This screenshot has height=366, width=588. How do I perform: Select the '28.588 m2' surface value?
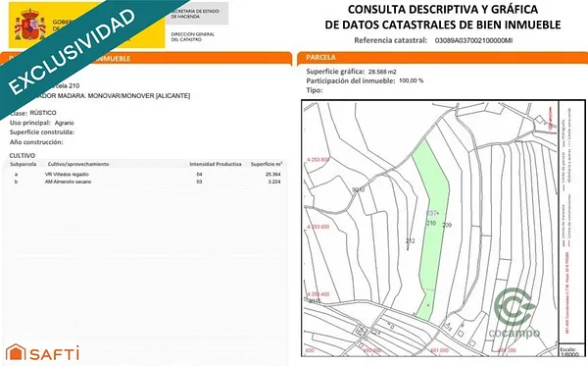point(382,72)
